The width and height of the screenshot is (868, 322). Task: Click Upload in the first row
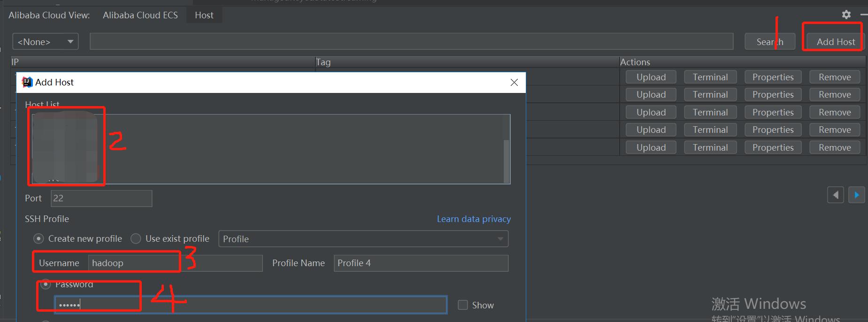[651, 77]
